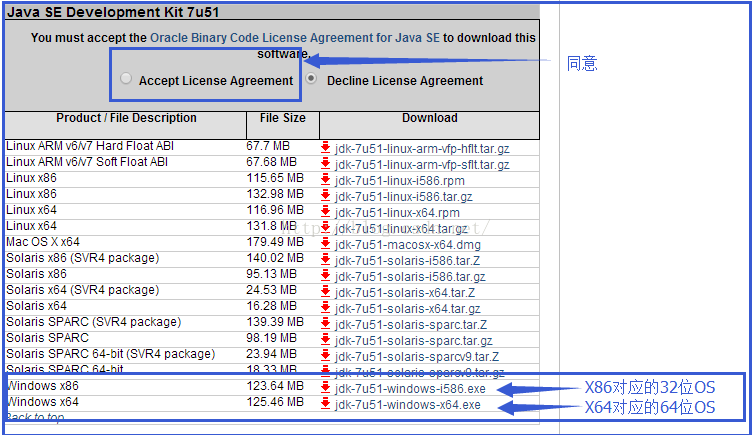Download jdk-7u51-windows-x64.exe link

click(x=408, y=404)
